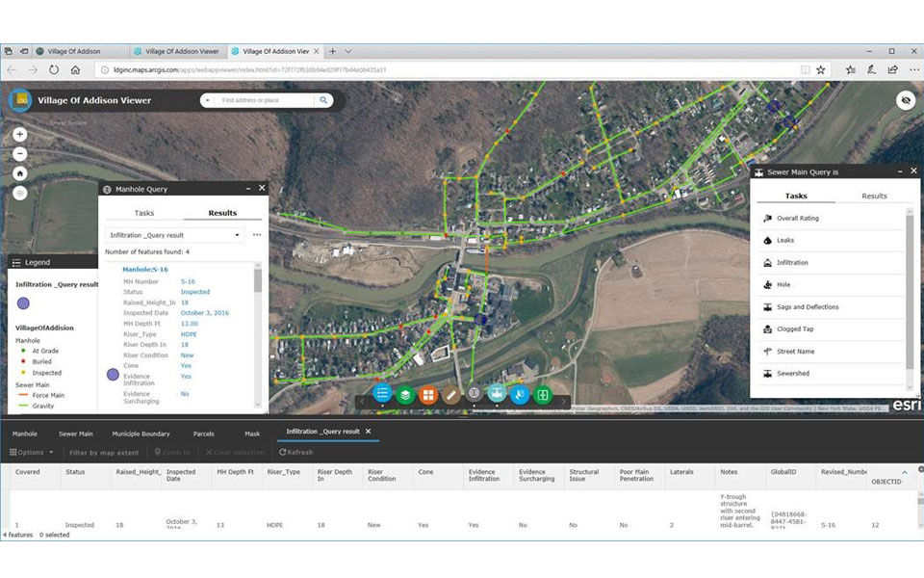
Task: Click Refresh in the attribute table
Action: (x=296, y=451)
